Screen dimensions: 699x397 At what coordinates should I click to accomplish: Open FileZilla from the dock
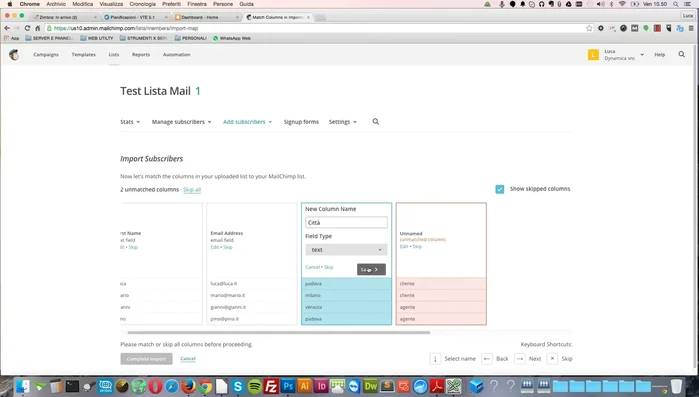(271, 386)
